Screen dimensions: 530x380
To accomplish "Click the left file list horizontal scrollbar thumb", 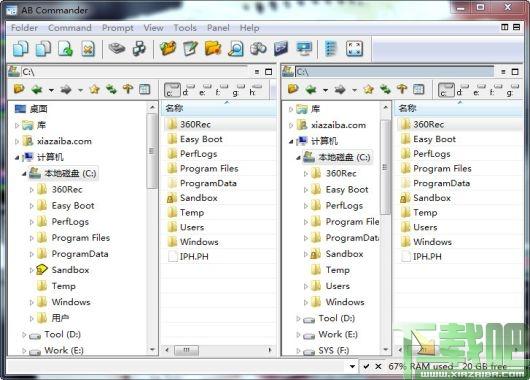I will pos(186,350).
